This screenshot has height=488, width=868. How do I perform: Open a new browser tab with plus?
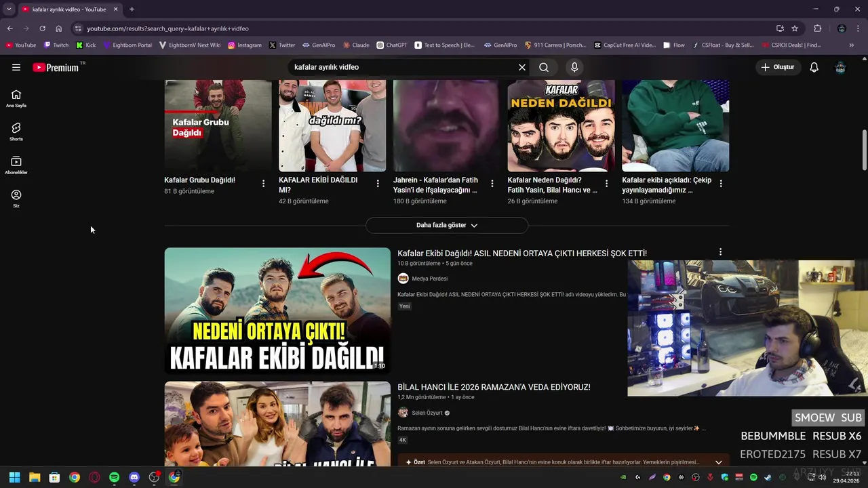click(132, 9)
